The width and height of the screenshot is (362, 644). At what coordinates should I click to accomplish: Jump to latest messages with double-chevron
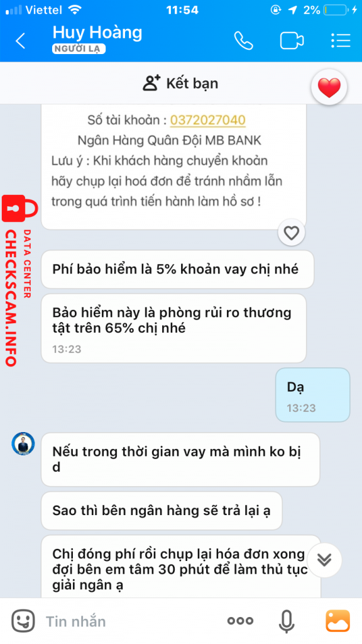point(324,560)
